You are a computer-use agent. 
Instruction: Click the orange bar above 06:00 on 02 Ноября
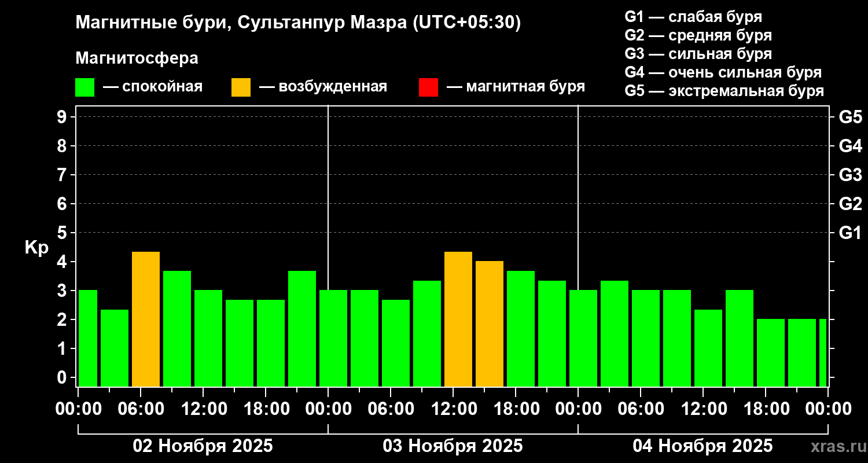[146, 319]
